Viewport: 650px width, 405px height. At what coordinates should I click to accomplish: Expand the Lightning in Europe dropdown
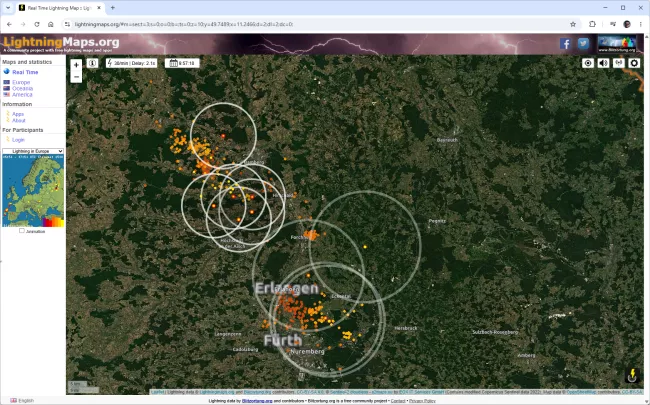[33, 151]
